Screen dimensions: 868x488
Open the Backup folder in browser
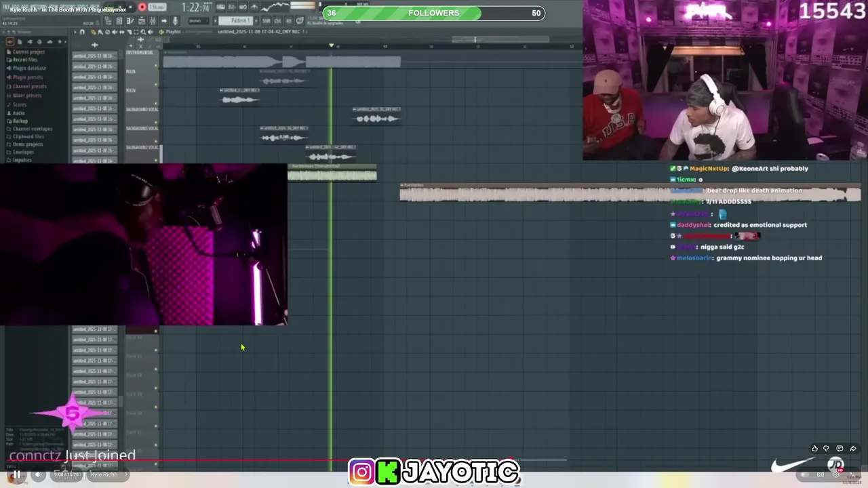[x=18, y=121]
